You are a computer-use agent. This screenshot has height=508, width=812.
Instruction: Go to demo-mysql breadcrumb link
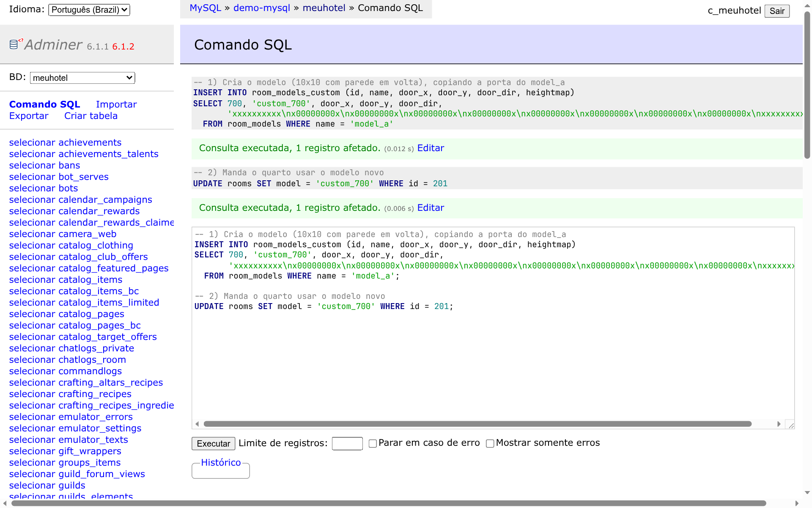click(x=262, y=8)
